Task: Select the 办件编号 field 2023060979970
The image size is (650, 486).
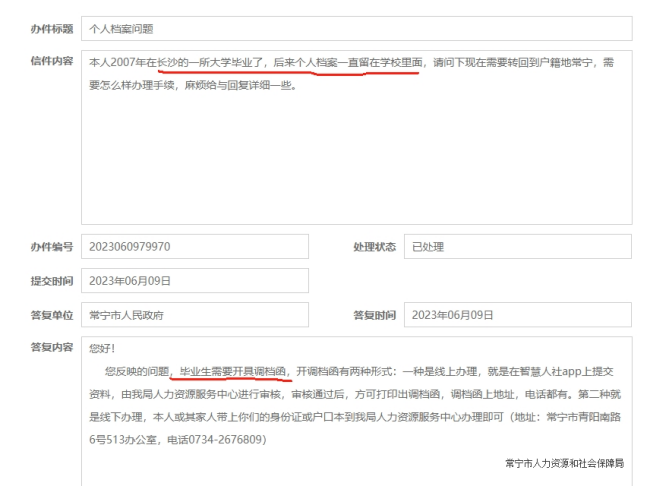Action: [195, 246]
